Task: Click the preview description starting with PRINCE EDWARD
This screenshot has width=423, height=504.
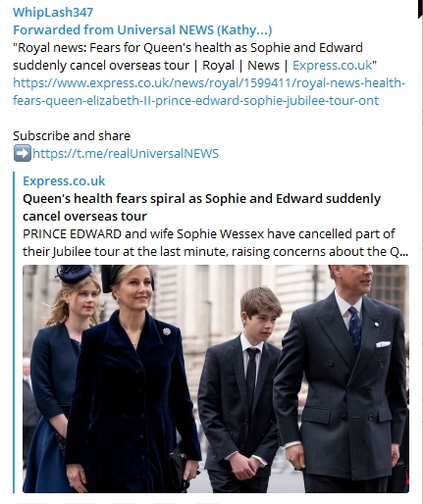Action: pyautogui.click(x=215, y=243)
